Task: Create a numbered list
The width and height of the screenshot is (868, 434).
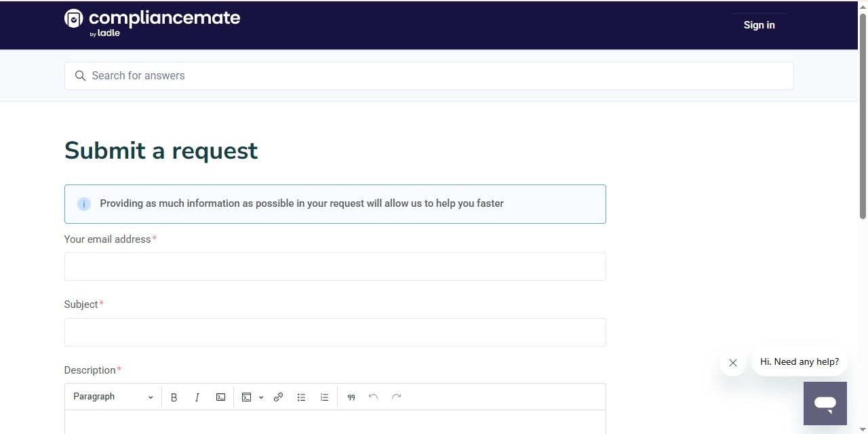Action: point(324,397)
